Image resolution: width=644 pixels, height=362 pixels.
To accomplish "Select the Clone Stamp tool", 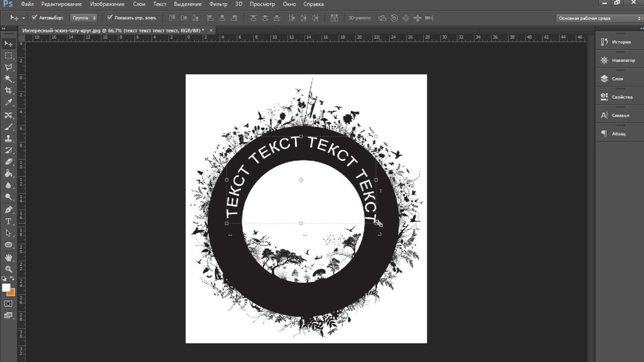I will point(9,138).
